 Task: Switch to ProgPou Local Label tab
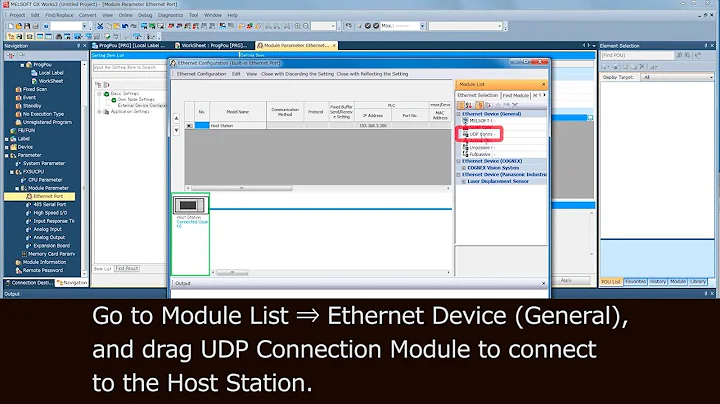129,45
